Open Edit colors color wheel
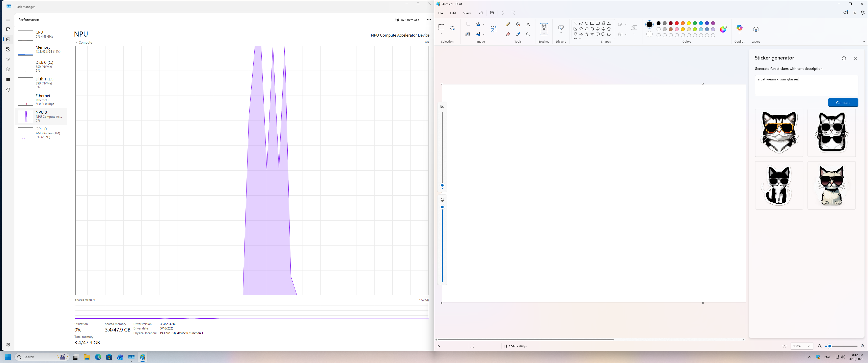 [723, 29]
